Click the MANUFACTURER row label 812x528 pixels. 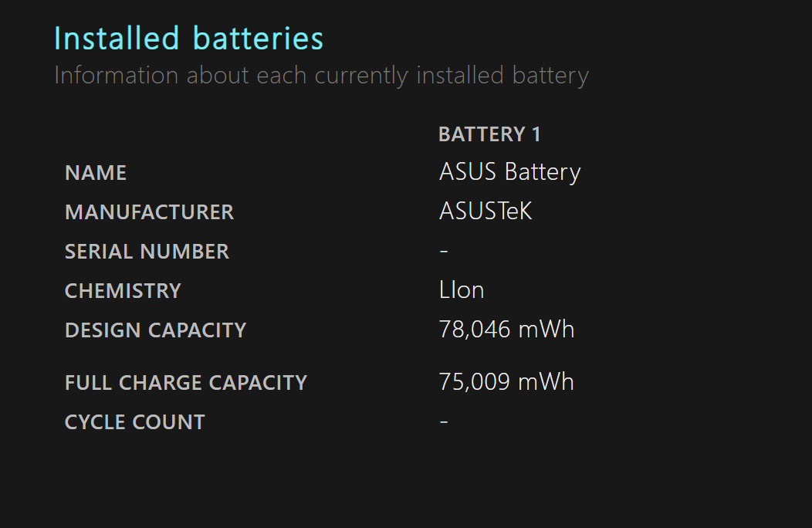tap(150, 212)
